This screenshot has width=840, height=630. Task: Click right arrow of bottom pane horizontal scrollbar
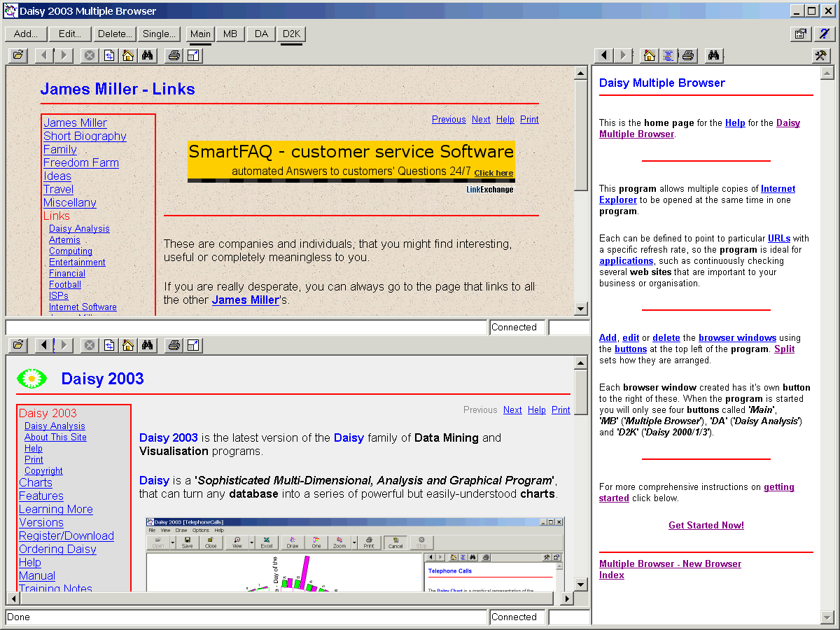(x=566, y=598)
